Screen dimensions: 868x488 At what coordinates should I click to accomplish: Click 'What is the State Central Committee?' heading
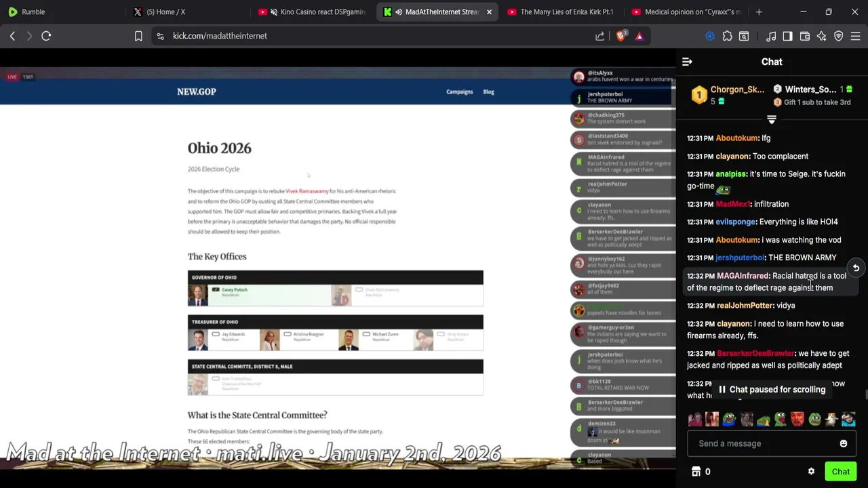point(257,415)
